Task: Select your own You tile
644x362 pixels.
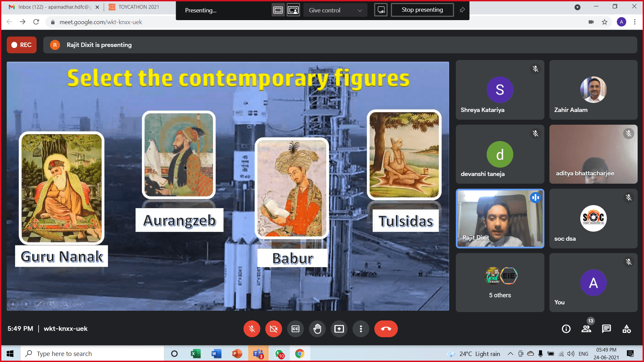Action: (x=593, y=283)
